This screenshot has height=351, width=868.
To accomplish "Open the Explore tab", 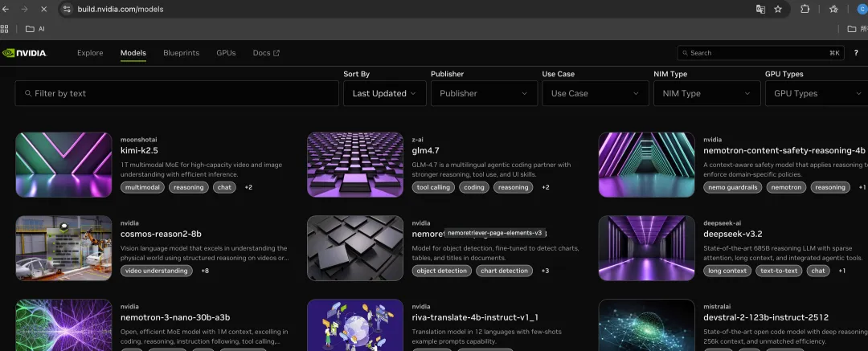I will tap(90, 53).
